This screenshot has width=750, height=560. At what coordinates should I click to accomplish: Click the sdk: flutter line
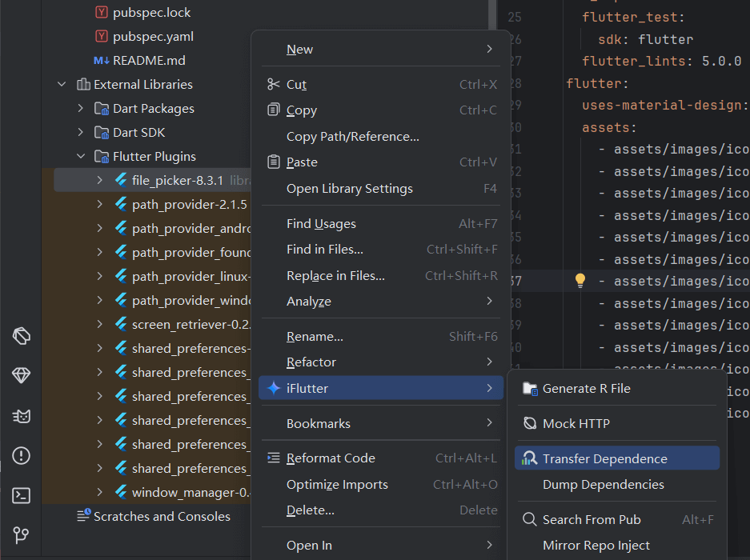coord(645,39)
